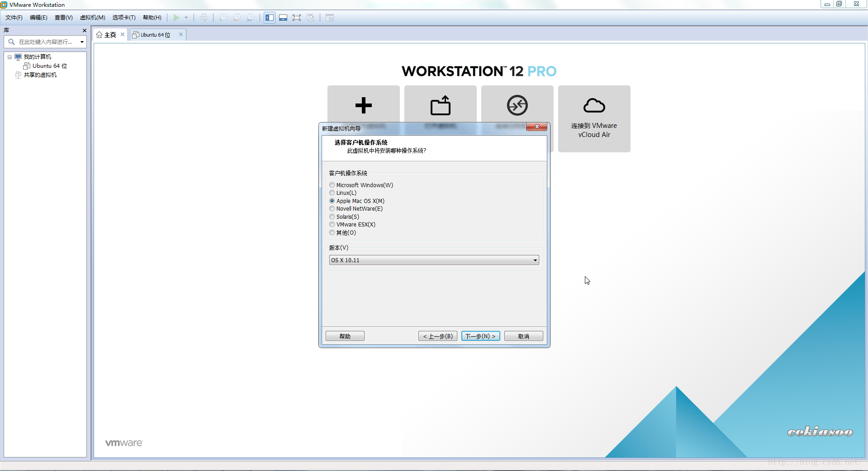Select 我的计算机 in the library tree

coord(37,57)
